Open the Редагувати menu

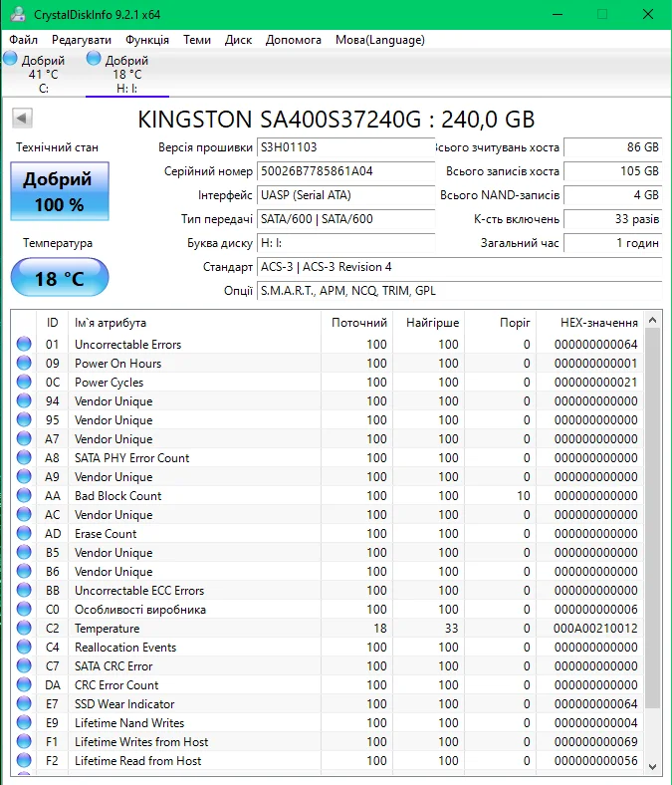82,40
